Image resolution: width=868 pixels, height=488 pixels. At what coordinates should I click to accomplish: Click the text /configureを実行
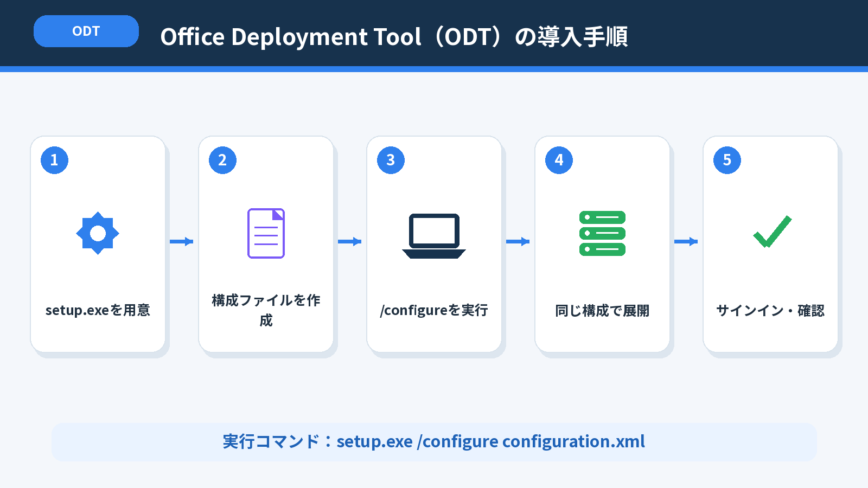pyautogui.click(x=434, y=310)
